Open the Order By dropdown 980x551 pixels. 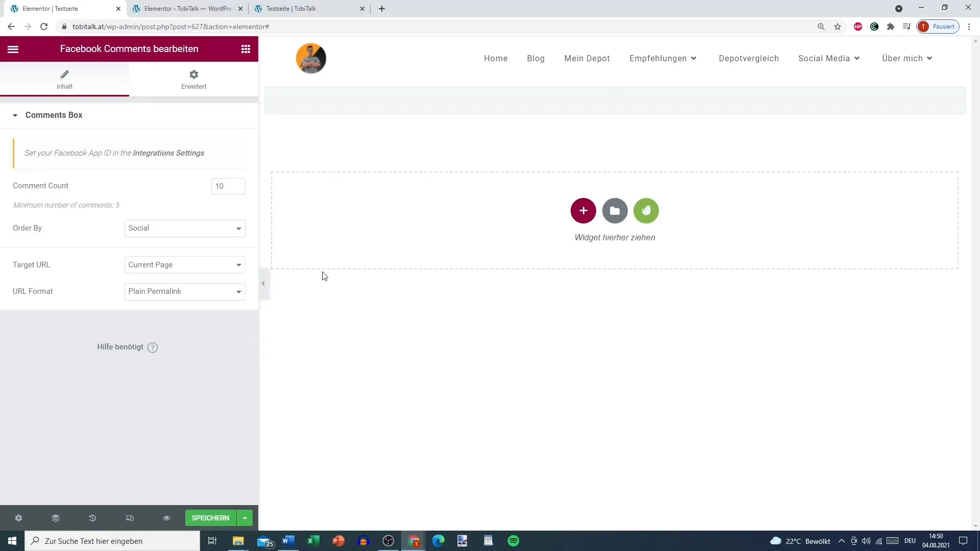[x=185, y=229]
